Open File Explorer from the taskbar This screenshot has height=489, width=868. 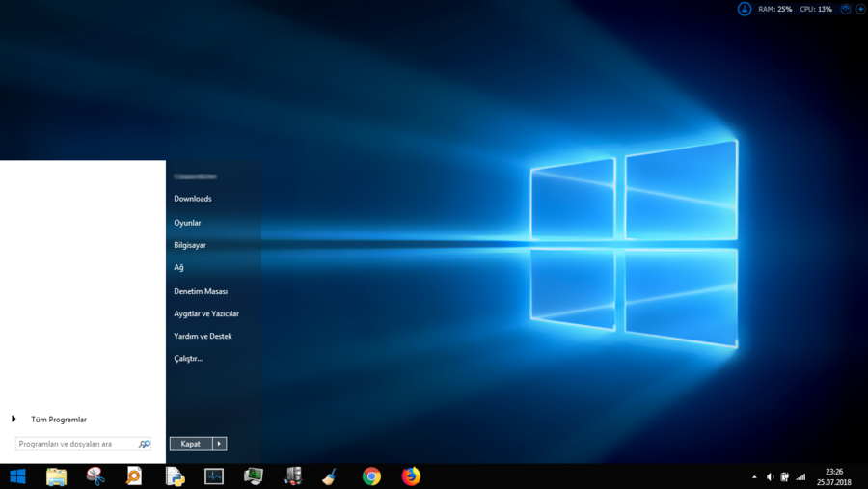click(57, 476)
